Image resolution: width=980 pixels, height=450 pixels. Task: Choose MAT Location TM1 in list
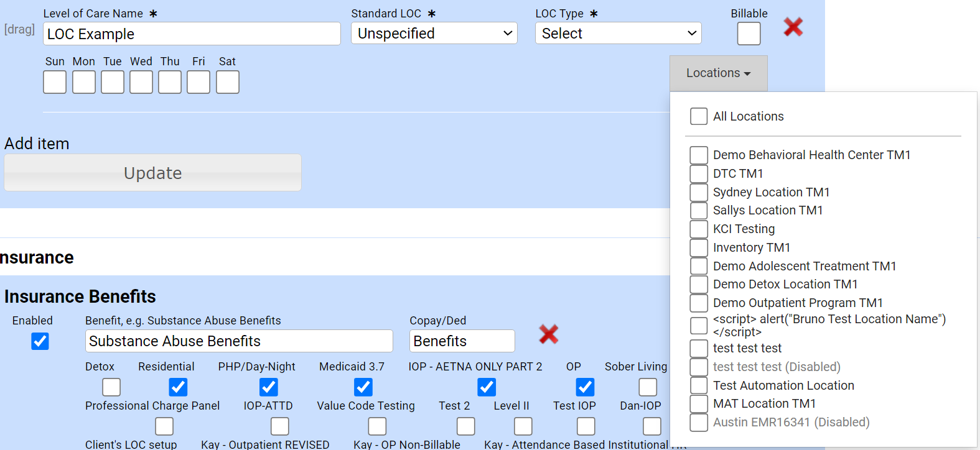699,403
